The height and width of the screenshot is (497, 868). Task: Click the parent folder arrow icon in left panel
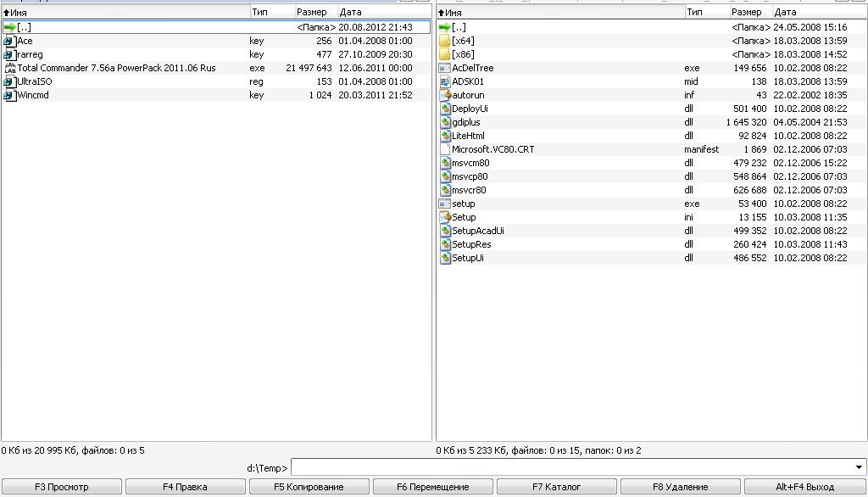pos(9,27)
